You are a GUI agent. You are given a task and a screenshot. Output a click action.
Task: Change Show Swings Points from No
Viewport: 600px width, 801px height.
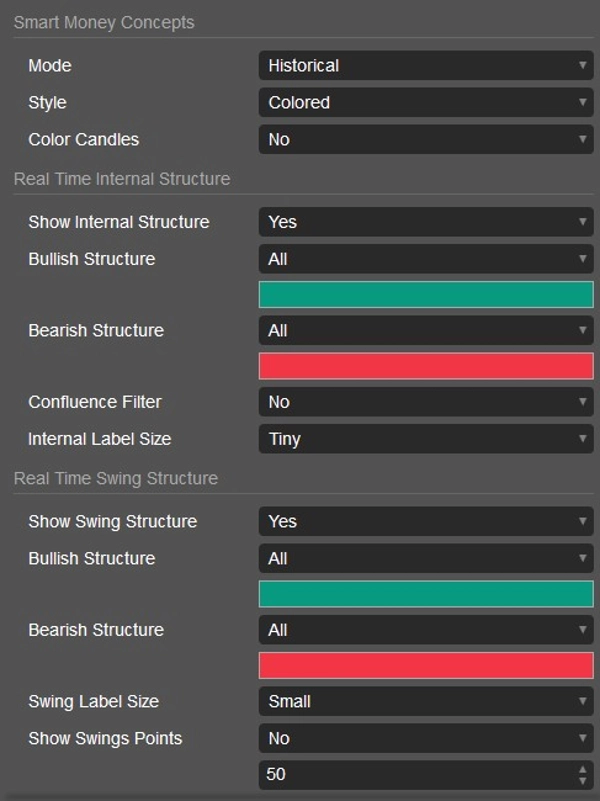(425, 738)
